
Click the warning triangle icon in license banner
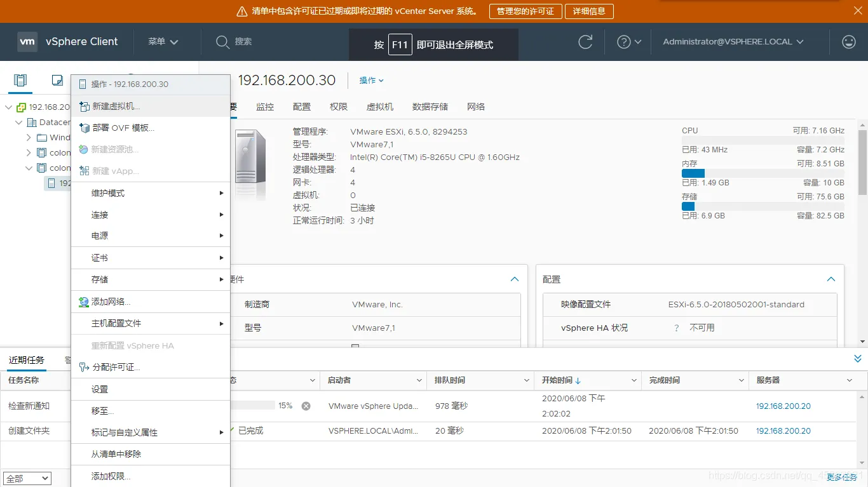[x=241, y=11]
